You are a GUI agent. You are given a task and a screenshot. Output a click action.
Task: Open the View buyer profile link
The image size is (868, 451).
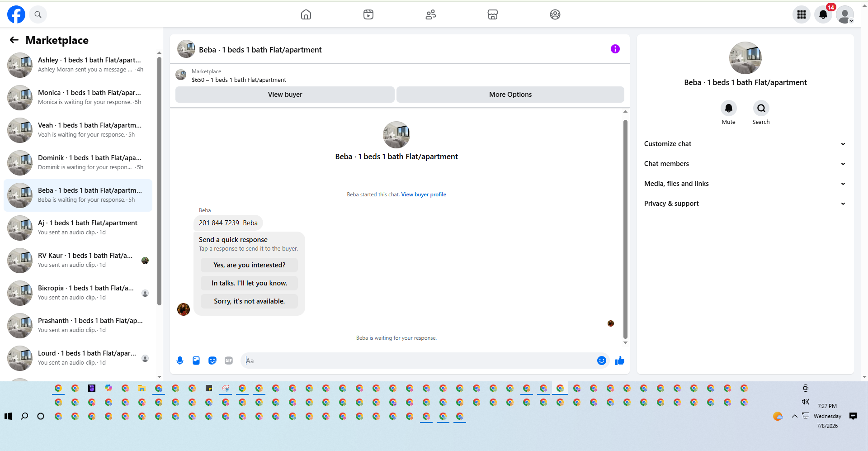tap(424, 195)
